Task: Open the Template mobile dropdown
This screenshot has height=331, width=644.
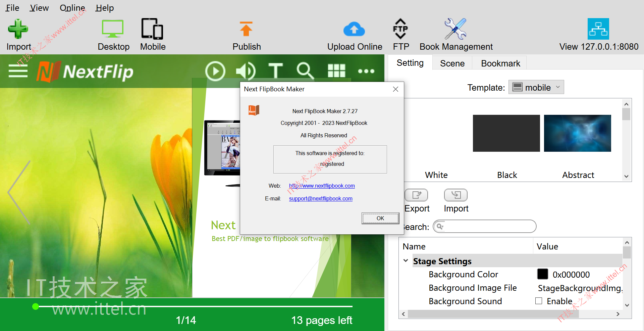Action: [536, 87]
